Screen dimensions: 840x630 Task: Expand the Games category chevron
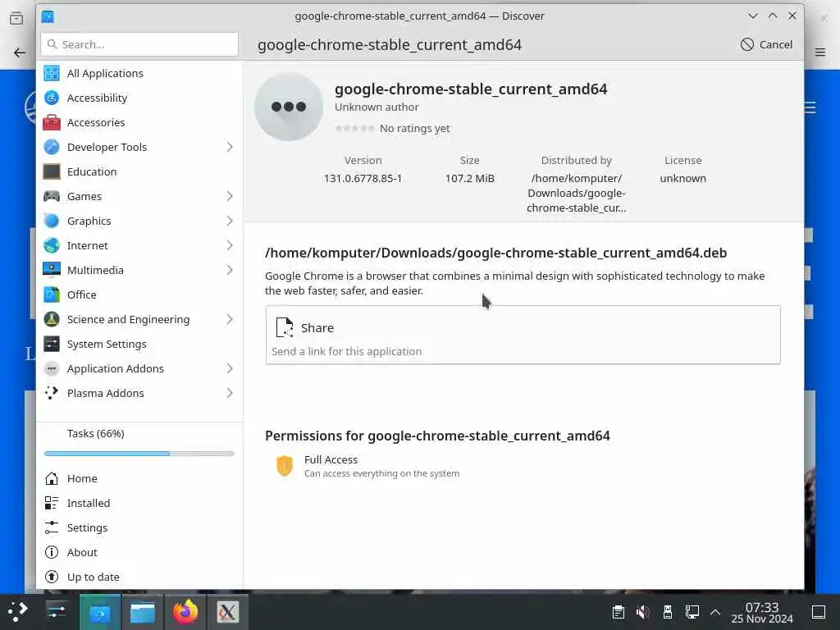coord(230,196)
